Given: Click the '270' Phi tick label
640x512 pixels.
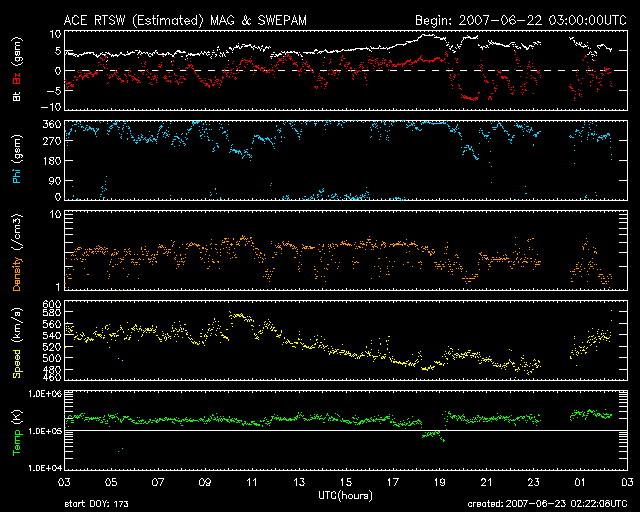Looking at the screenshot, I should pyautogui.click(x=52, y=142).
